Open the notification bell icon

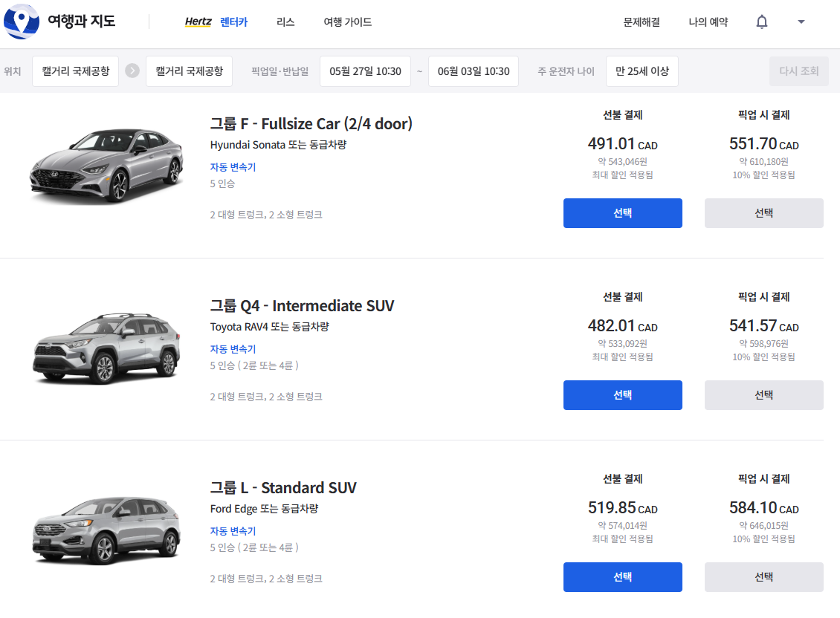pos(762,22)
